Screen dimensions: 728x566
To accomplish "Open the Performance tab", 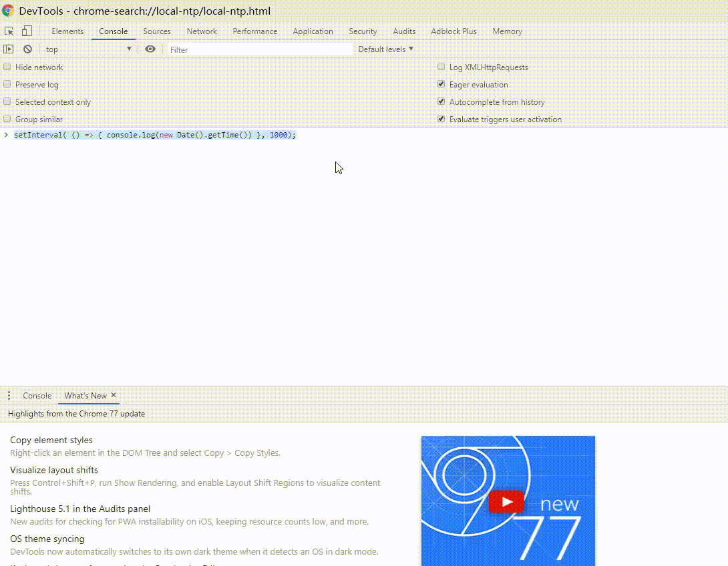I will 255,31.
